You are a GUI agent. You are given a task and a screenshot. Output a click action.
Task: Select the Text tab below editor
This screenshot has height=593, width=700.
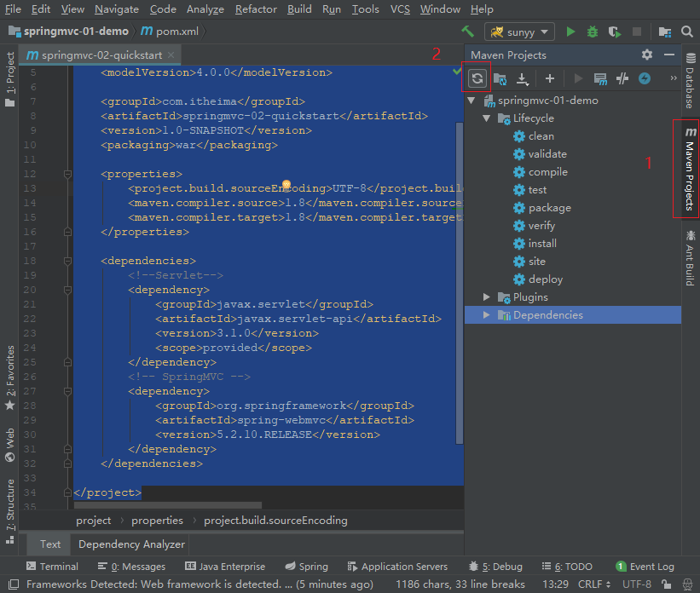coord(50,544)
